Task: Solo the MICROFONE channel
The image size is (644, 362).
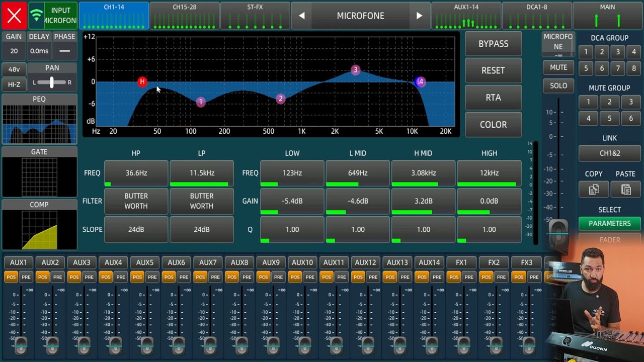Action: (x=558, y=86)
